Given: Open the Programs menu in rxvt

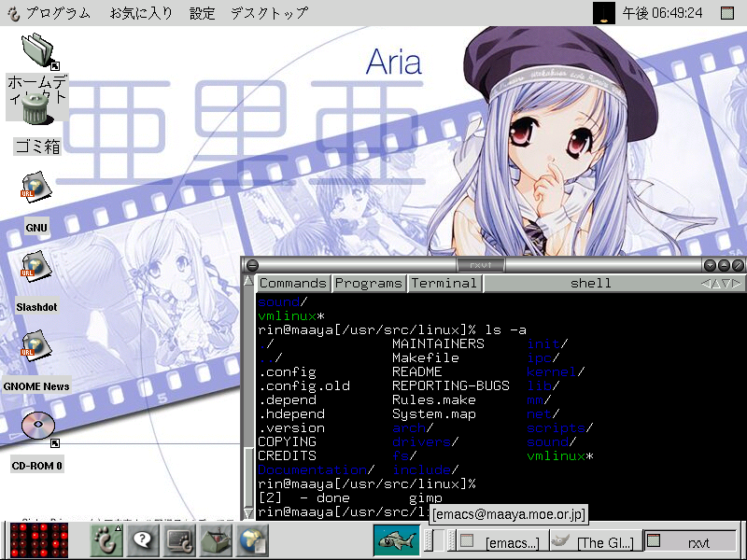Looking at the screenshot, I should pyautogui.click(x=369, y=284).
